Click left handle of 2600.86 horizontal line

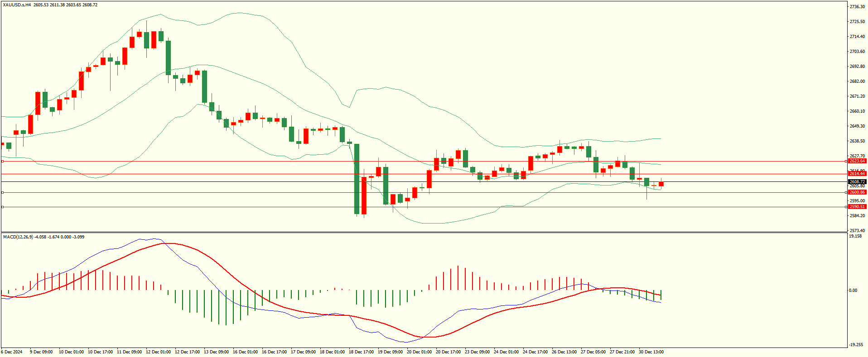click(2, 192)
